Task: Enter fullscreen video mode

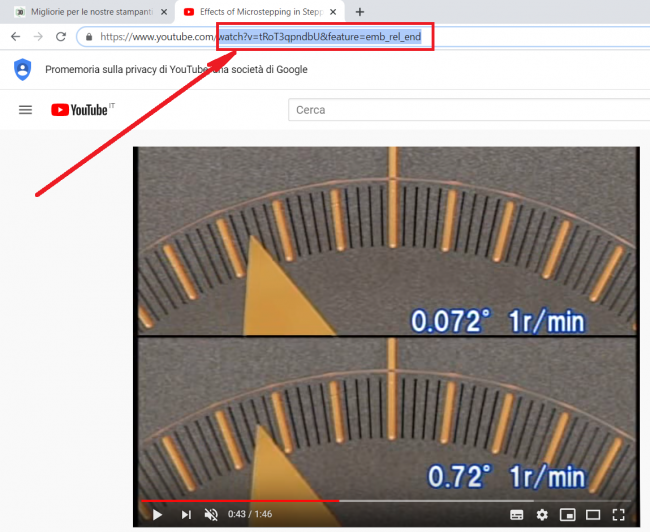Action: point(619,514)
